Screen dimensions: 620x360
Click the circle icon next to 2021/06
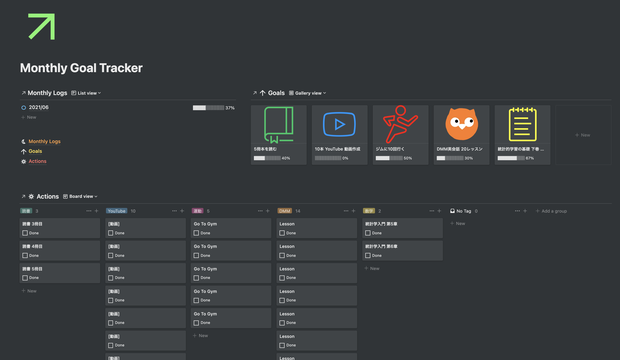[x=23, y=108]
